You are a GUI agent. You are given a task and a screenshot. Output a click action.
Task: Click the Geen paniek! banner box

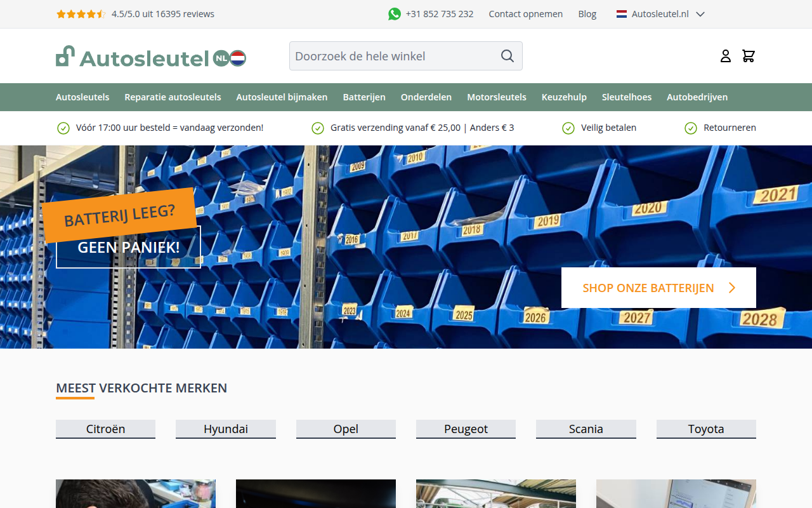pyautogui.click(x=128, y=247)
